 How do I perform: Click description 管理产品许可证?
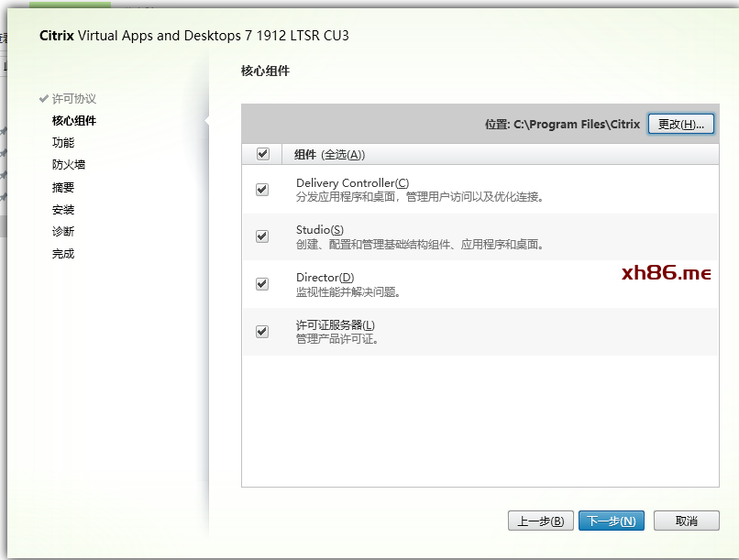point(338,339)
